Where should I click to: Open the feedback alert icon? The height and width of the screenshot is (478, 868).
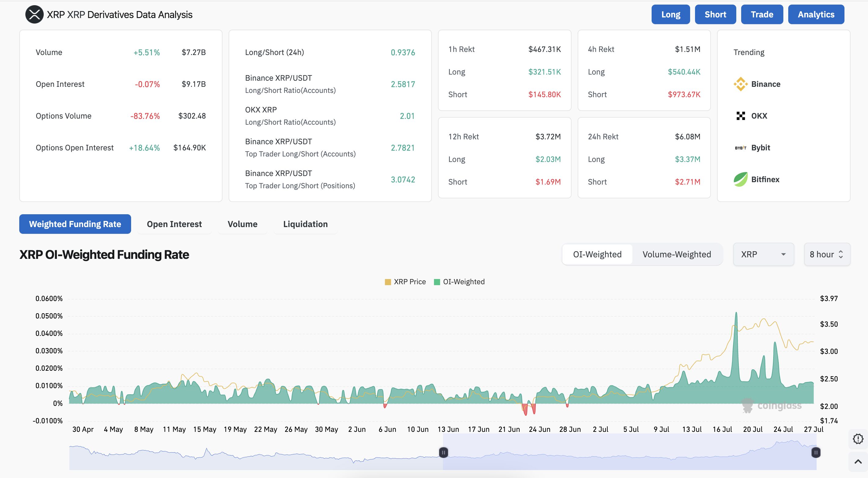point(858,439)
